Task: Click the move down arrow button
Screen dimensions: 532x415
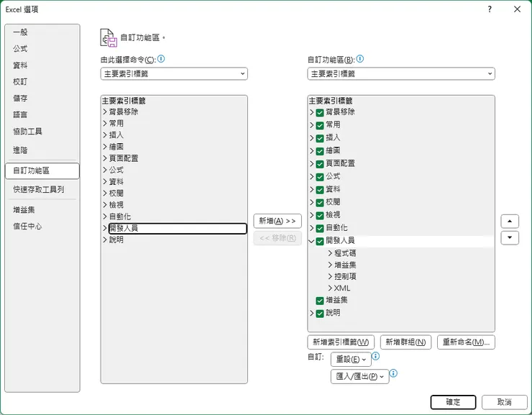Action: pyautogui.click(x=510, y=237)
